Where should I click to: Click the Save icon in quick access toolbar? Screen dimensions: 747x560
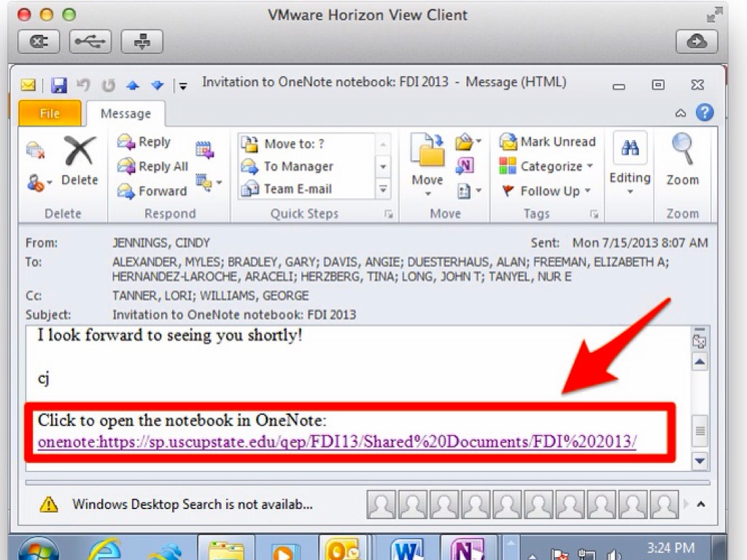[59, 85]
